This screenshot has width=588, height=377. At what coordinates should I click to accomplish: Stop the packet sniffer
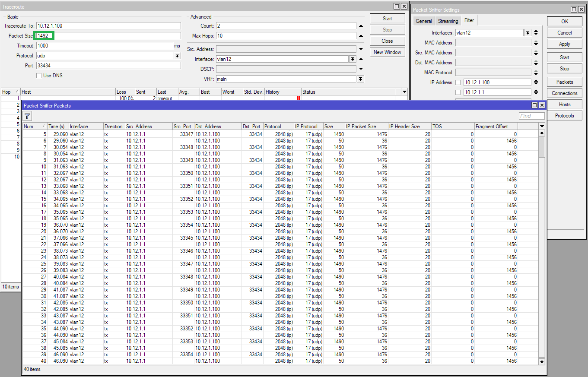pyautogui.click(x=565, y=69)
